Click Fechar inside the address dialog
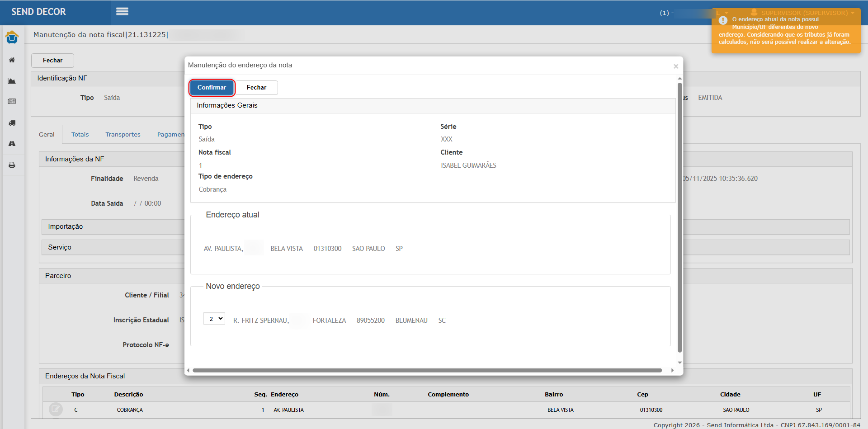868x429 pixels. [x=256, y=88]
